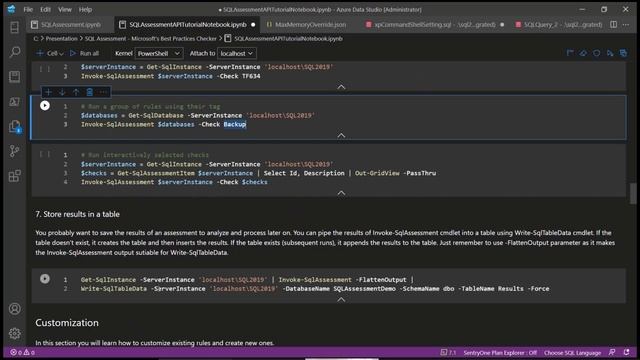Click the Presentation breadcrumb

(61, 39)
